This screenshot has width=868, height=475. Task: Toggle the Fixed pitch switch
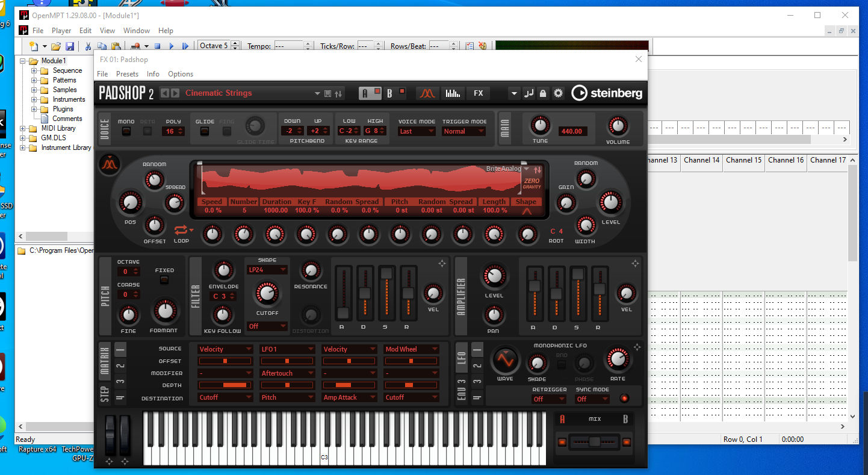pos(164,280)
